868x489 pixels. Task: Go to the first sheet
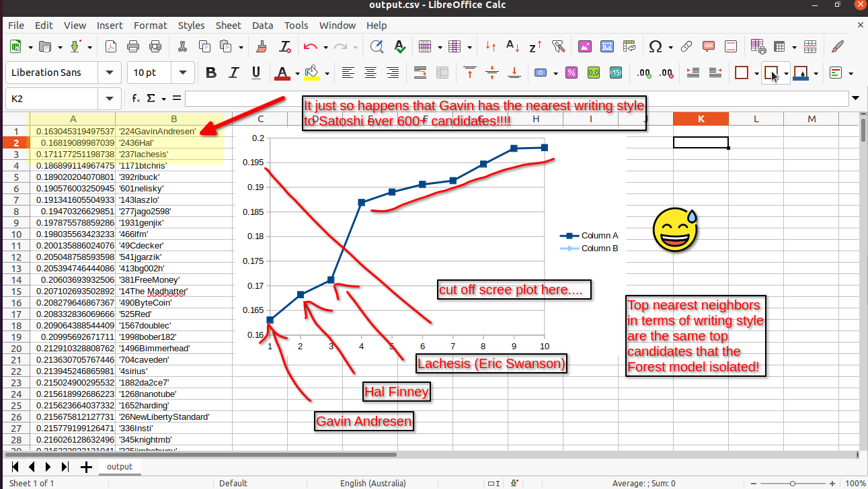[x=13, y=467]
